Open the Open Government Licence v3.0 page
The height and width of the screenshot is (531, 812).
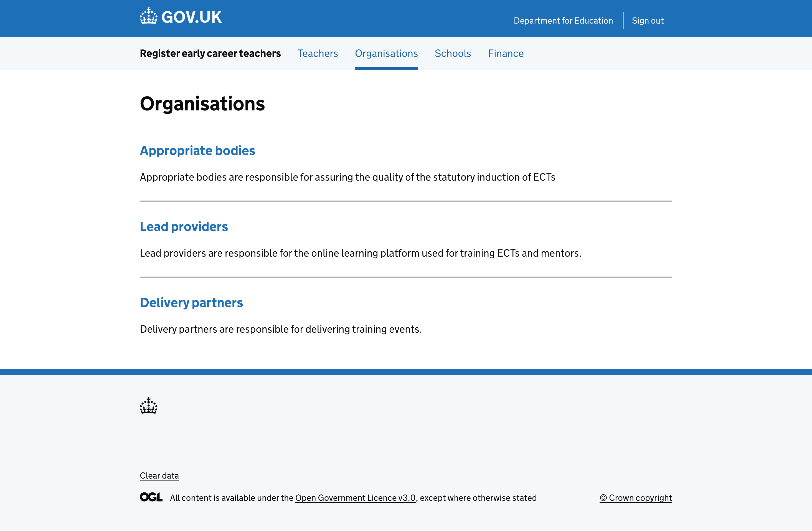click(355, 498)
